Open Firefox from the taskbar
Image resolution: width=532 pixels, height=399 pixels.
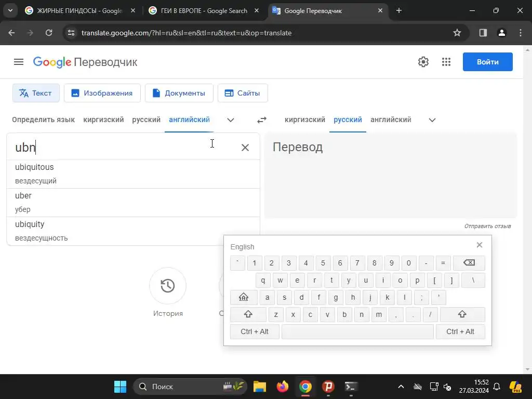pyautogui.click(x=282, y=387)
